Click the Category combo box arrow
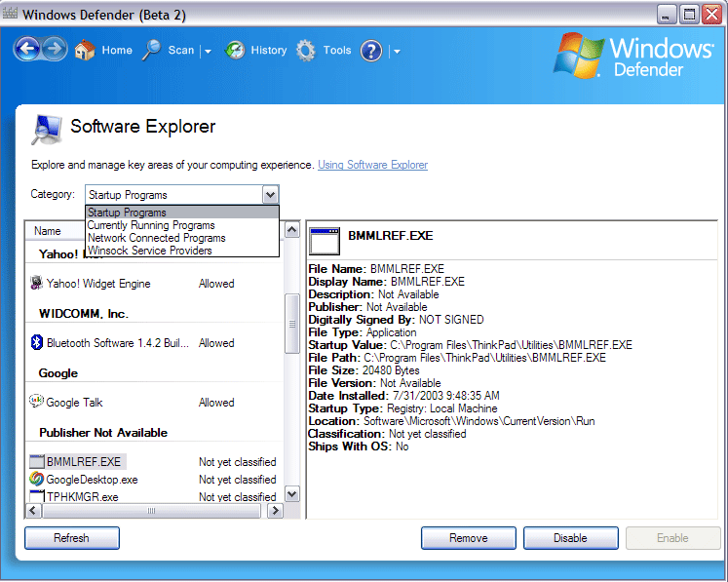The width and height of the screenshot is (728, 582). coord(270,195)
